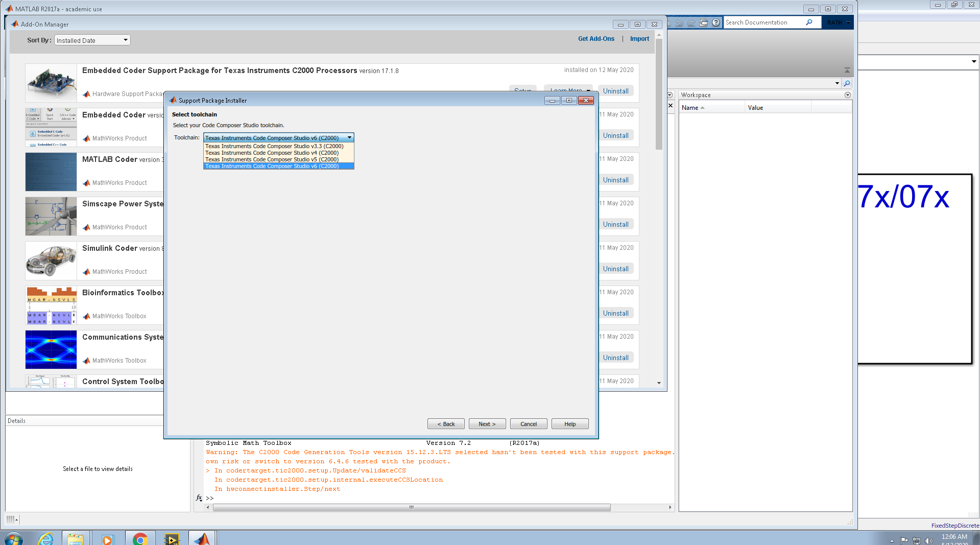The height and width of the screenshot is (545, 980).
Task: Open the MATLAB status bar busy indicator menu
Action: point(12,520)
